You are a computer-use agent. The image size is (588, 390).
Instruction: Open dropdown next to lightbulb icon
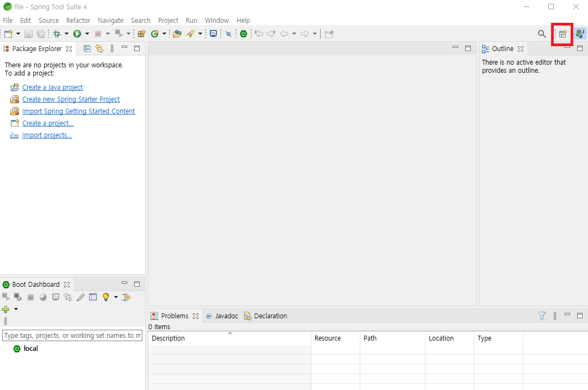[116, 297]
